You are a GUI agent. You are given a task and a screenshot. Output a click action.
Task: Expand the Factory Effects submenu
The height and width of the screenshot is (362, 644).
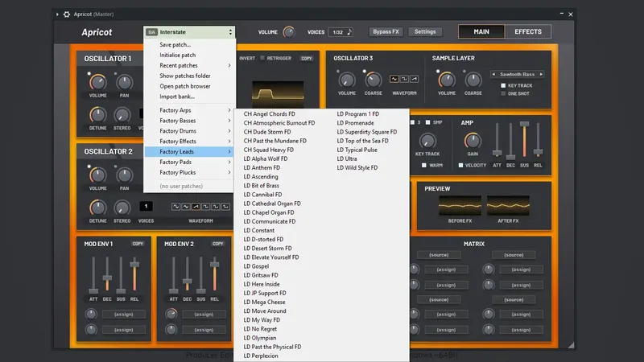189,142
